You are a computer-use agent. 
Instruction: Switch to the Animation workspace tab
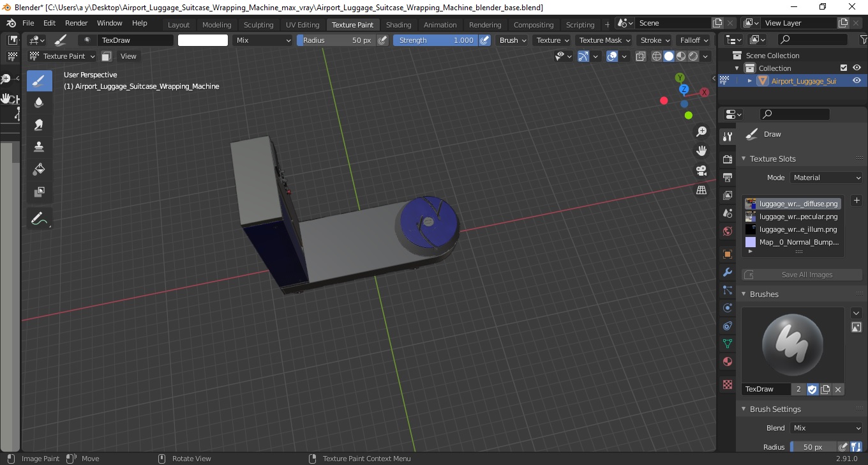440,25
